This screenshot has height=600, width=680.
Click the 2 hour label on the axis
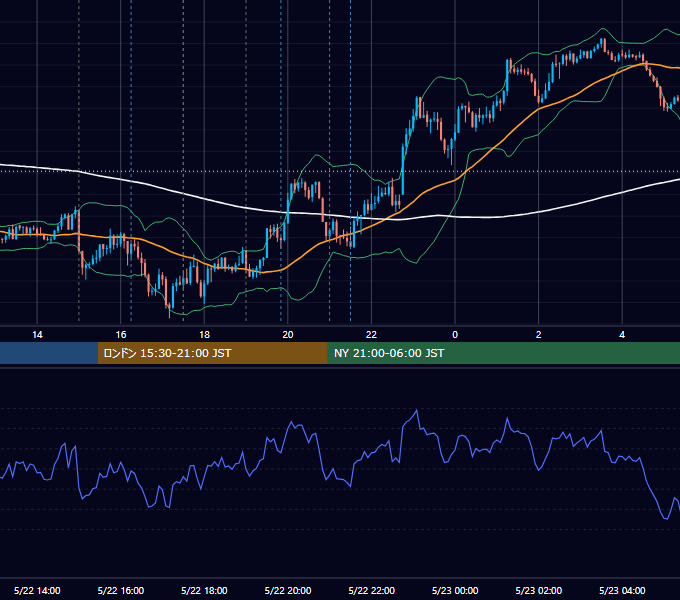click(x=539, y=335)
